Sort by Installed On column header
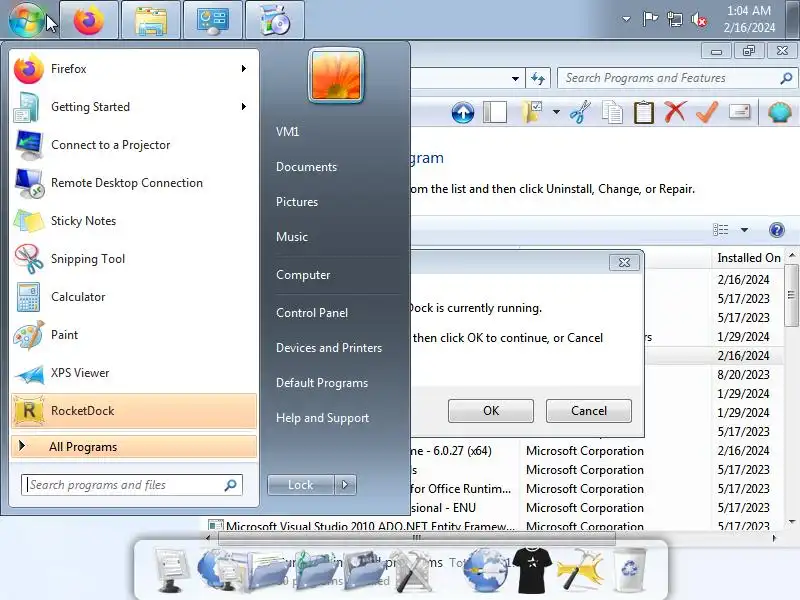 [748, 258]
